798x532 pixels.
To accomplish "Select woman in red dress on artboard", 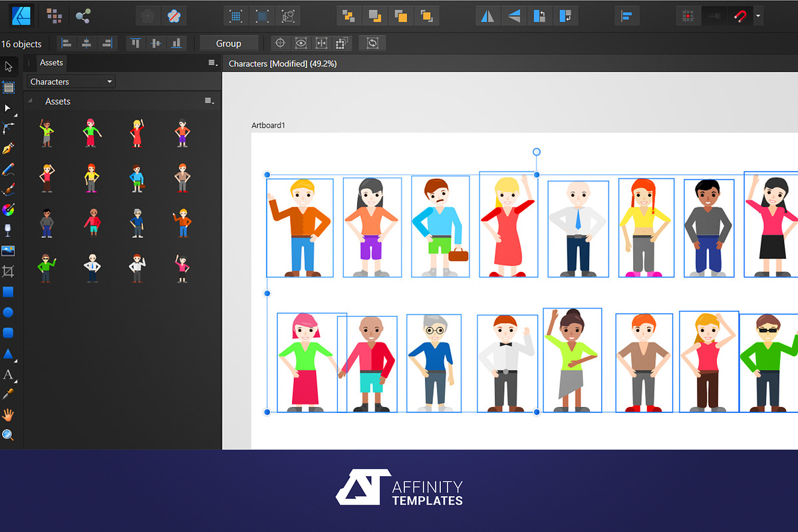I will (x=509, y=225).
